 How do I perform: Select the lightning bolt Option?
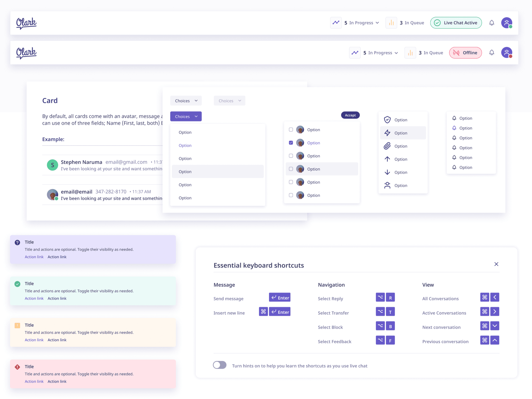pos(403,133)
